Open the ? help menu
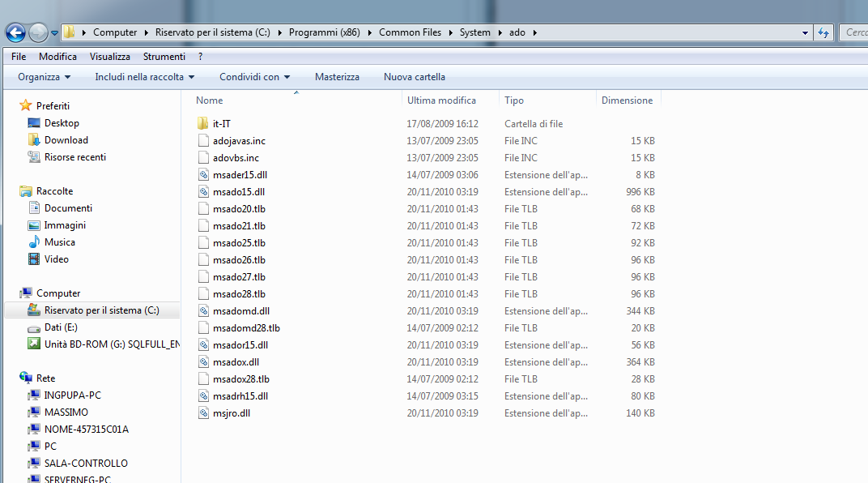This screenshot has width=868, height=483. 200,57
